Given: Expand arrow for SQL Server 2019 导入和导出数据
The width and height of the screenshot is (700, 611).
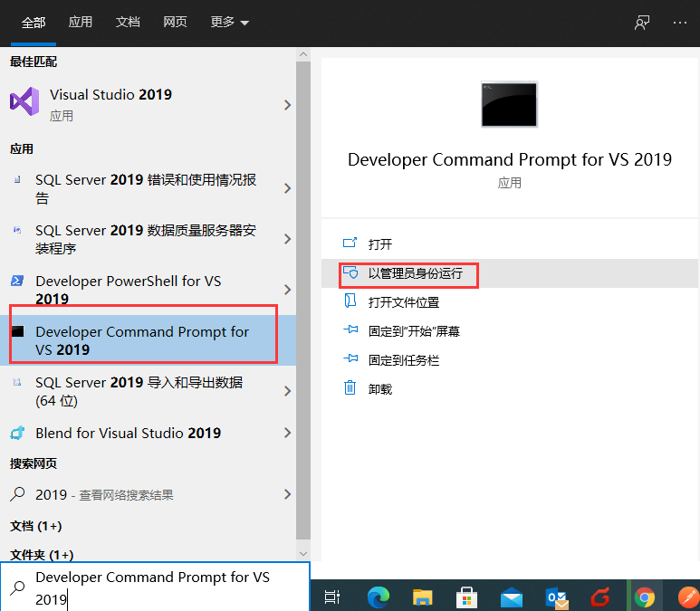Looking at the screenshot, I should click(287, 391).
